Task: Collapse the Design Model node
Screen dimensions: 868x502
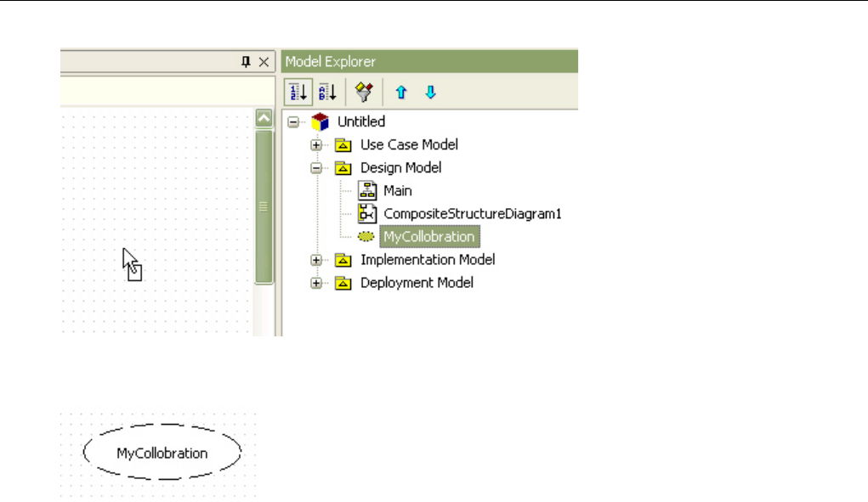Action: tap(316, 168)
